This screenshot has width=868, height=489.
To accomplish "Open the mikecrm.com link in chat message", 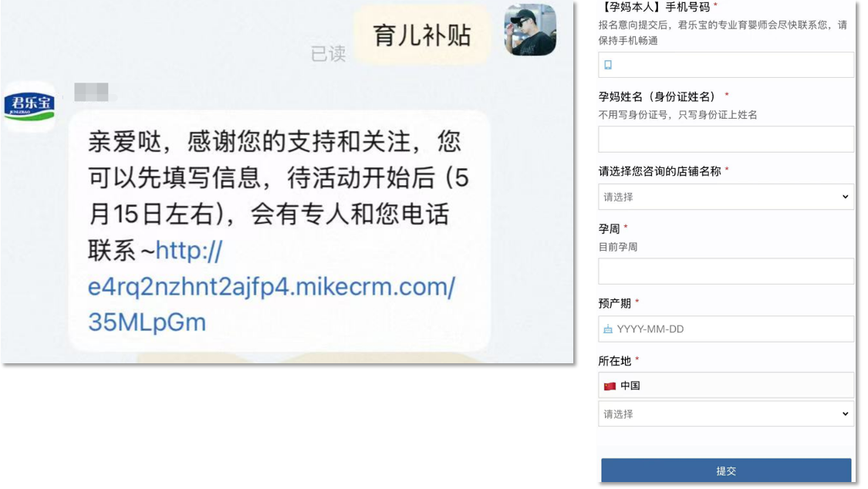I will (x=272, y=287).
